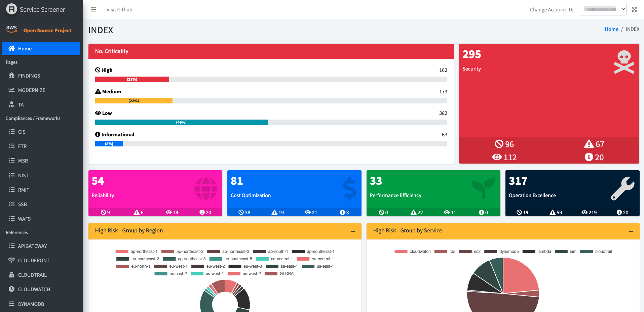Select the CLOUDTRAIL lock icon
Screen dimensions: 644x312
[x=11, y=275]
